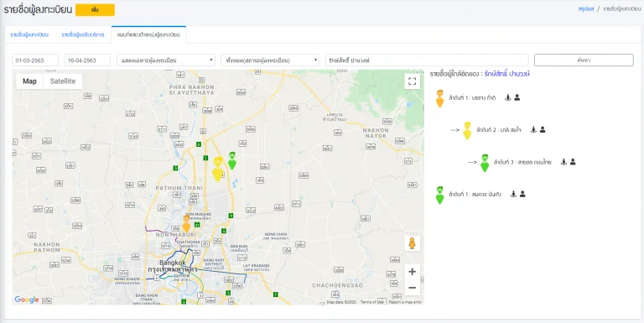This screenshot has width=644, height=323.
Task: Click the end date field 16-04-2563
Action: 87,60
